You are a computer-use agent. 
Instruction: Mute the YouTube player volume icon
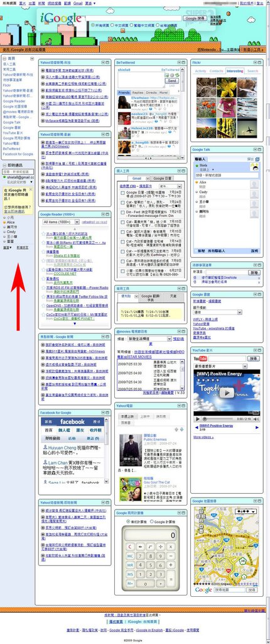pyautogui.click(x=257, y=419)
